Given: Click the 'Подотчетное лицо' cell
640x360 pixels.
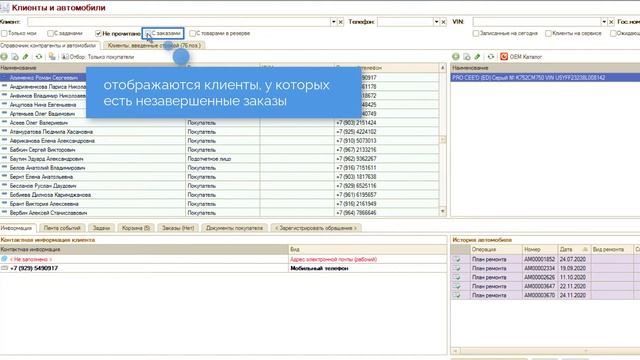Looking at the screenshot, I should [x=222, y=158].
